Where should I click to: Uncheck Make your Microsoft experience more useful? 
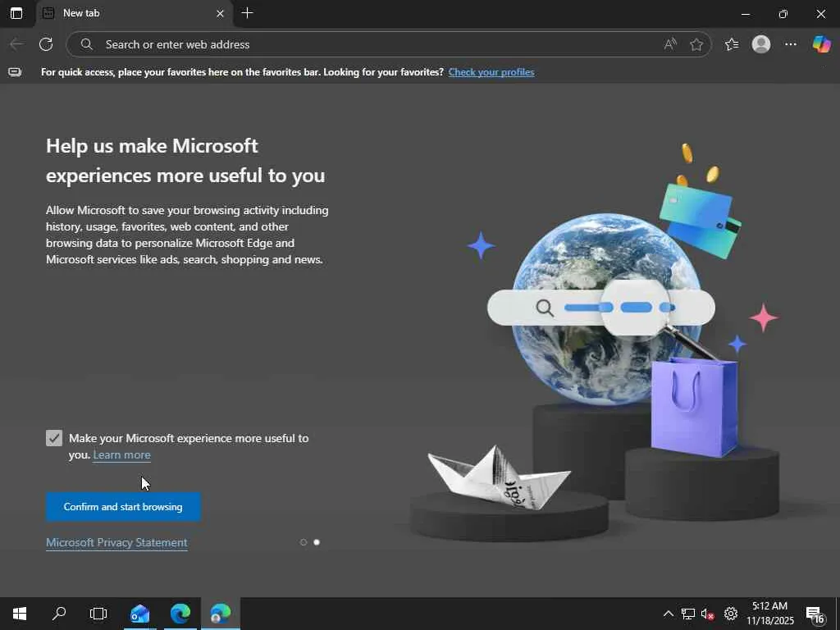[54, 438]
